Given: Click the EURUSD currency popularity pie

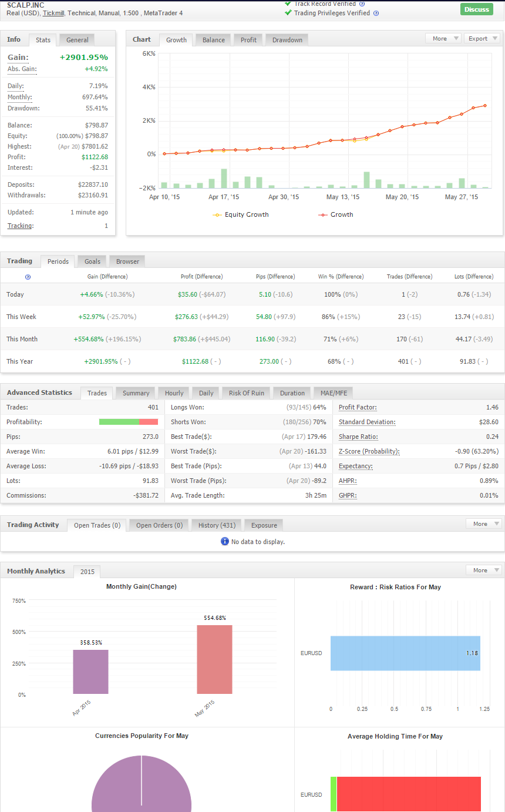Looking at the screenshot, I should [142, 783].
